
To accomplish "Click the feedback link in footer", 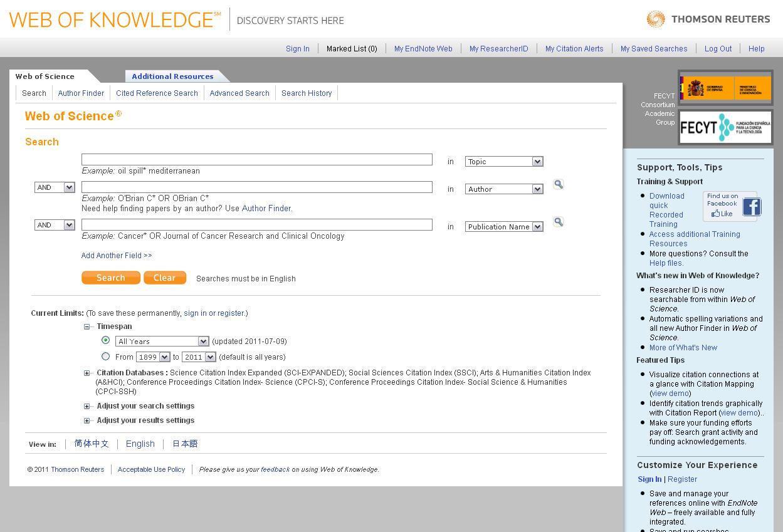I will (x=275, y=469).
